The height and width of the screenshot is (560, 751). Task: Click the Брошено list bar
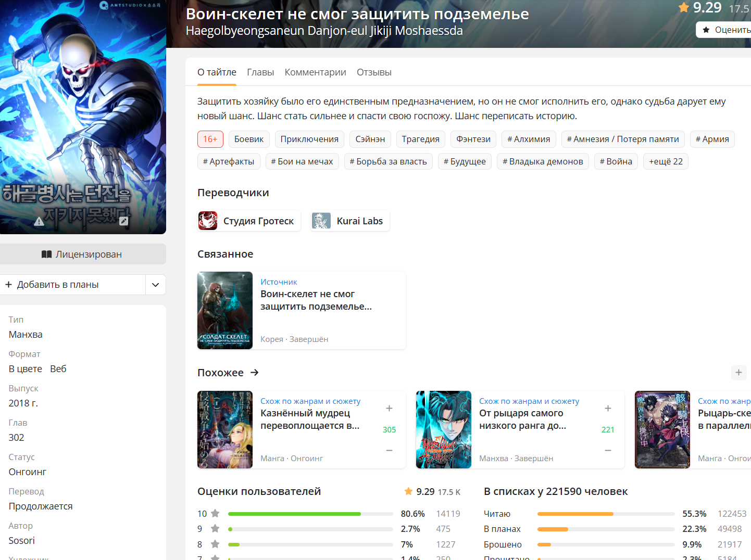coord(606,544)
